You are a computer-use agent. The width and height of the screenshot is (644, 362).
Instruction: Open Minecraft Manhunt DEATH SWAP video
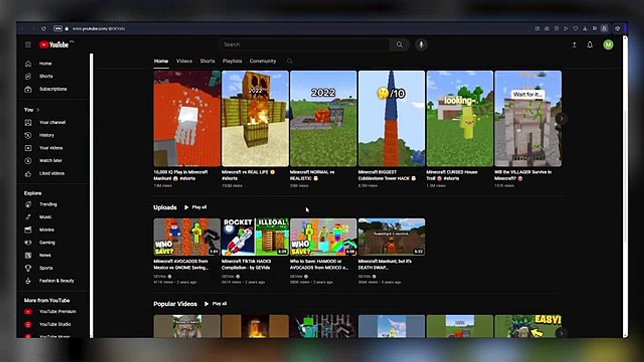pos(391,237)
